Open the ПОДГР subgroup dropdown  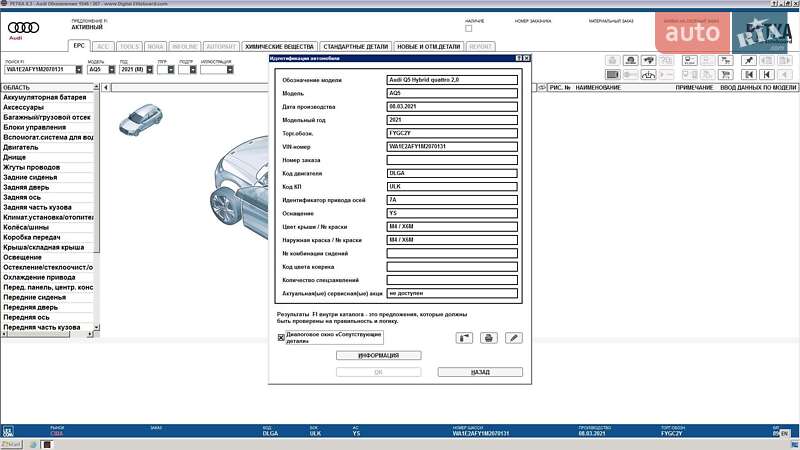point(193,69)
